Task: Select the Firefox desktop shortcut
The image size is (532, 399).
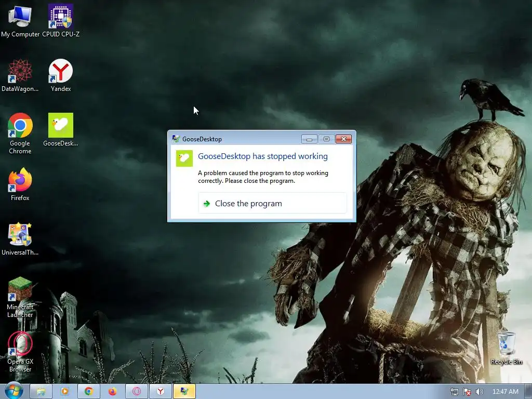Action: (20, 184)
